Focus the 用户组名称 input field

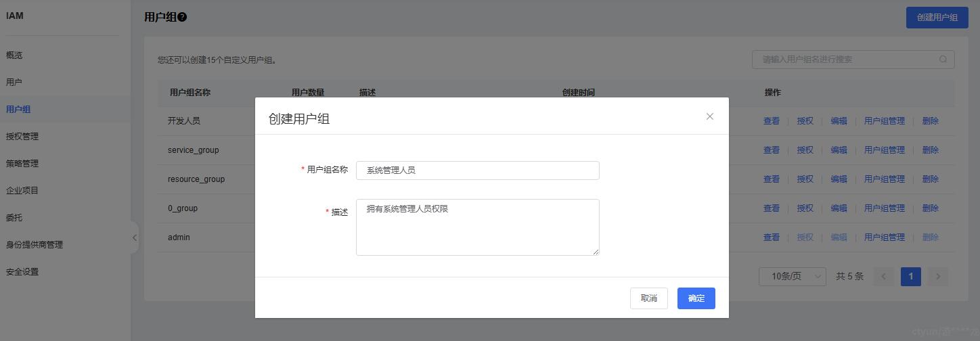coord(477,170)
